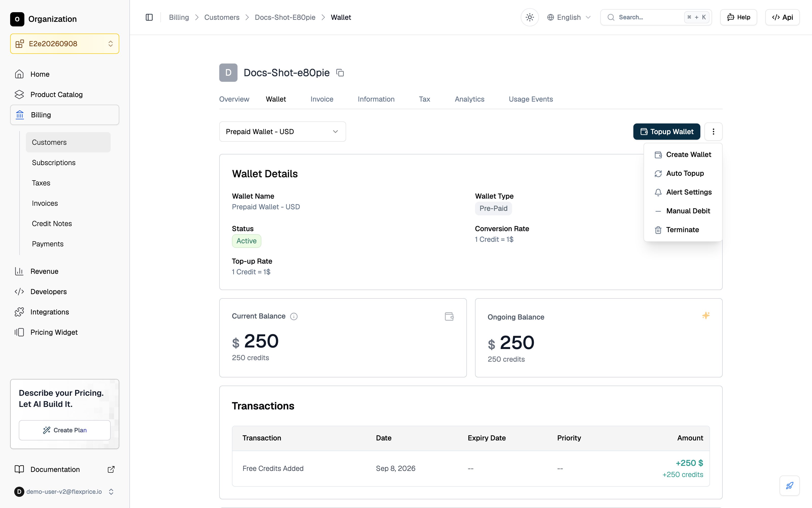Viewport: 812px width, 508px height.
Task: Open the Api button
Action: 782,17
